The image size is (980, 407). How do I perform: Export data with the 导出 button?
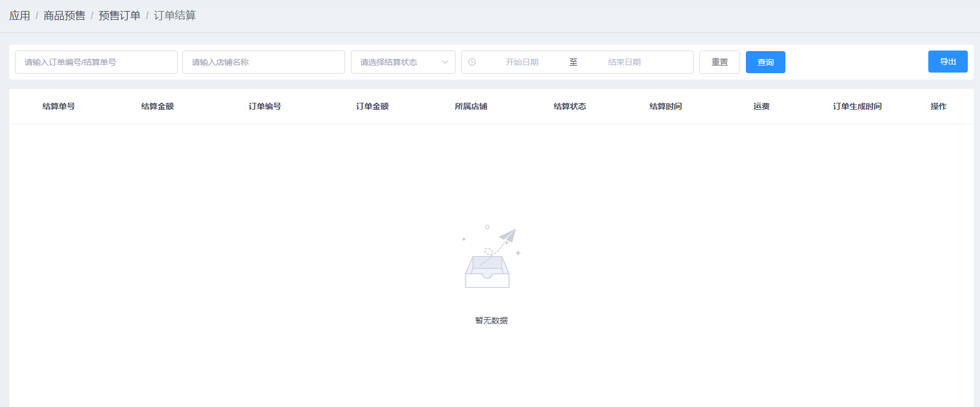(947, 62)
